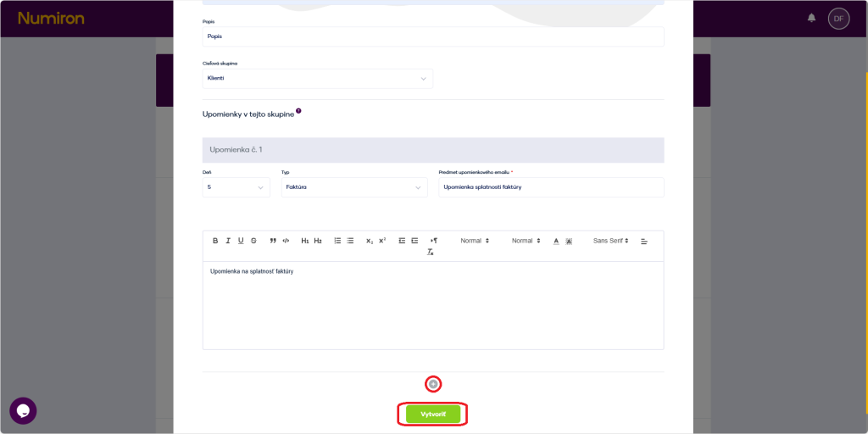Image resolution: width=868 pixels, height=434 pixels.
Task: Insert a blockquote in the editor
Action: [x=273, y=241]
